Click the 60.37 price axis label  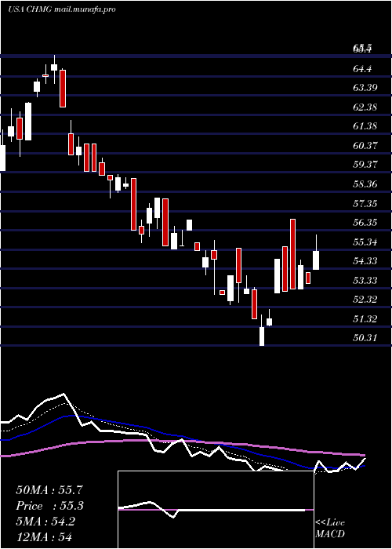(x=365, y=145)
